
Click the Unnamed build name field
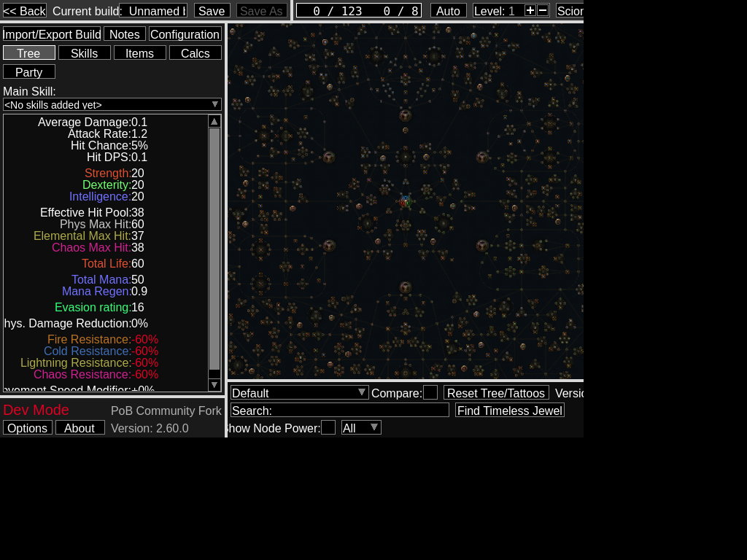pyautogui.click(x=153, y=10)
